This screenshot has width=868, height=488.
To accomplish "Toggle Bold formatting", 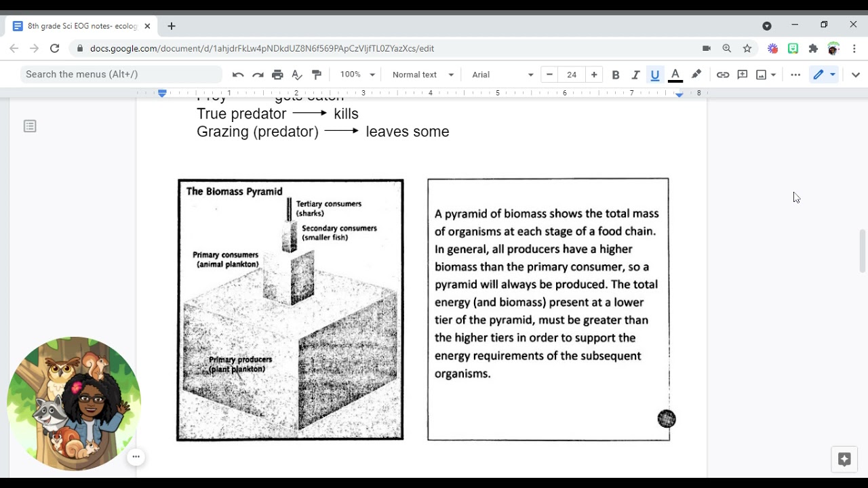I will pyautogui.click(x=616, y=75).
